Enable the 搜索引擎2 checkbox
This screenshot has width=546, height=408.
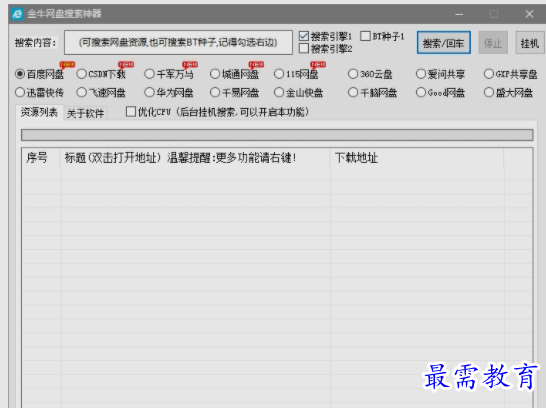[304, 48]
